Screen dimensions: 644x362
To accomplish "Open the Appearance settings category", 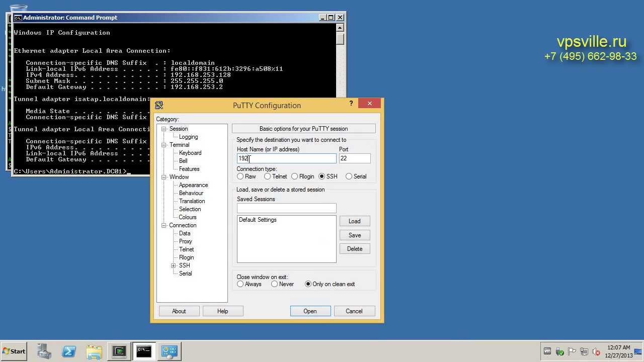I will [194, 185].
